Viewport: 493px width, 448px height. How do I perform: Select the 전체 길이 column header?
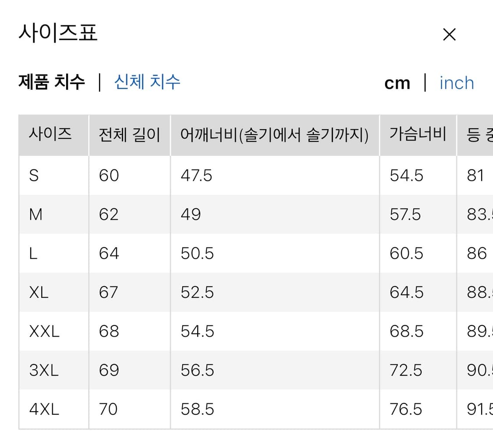point(128,134)
